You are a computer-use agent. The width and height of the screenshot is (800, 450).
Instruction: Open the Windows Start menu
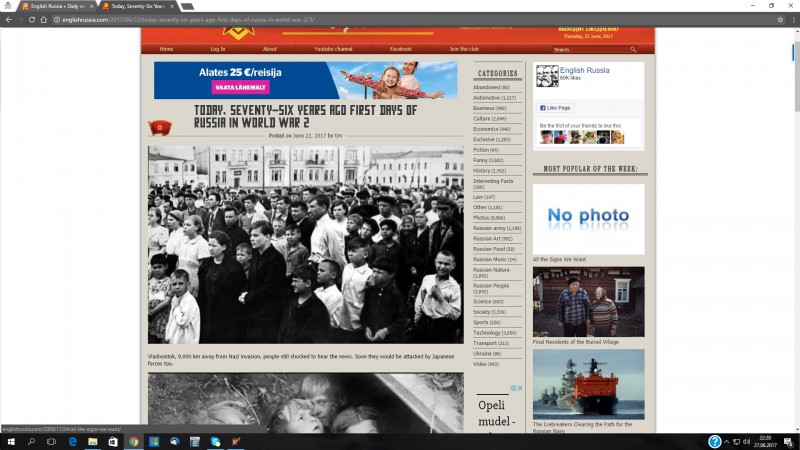pyautogui.click(x=9, y=441)
